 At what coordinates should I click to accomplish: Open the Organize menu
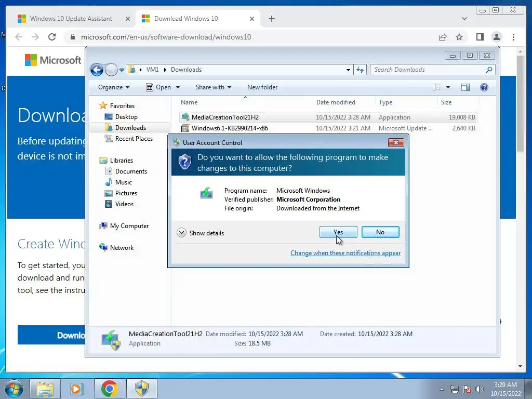tap(114, 87)
